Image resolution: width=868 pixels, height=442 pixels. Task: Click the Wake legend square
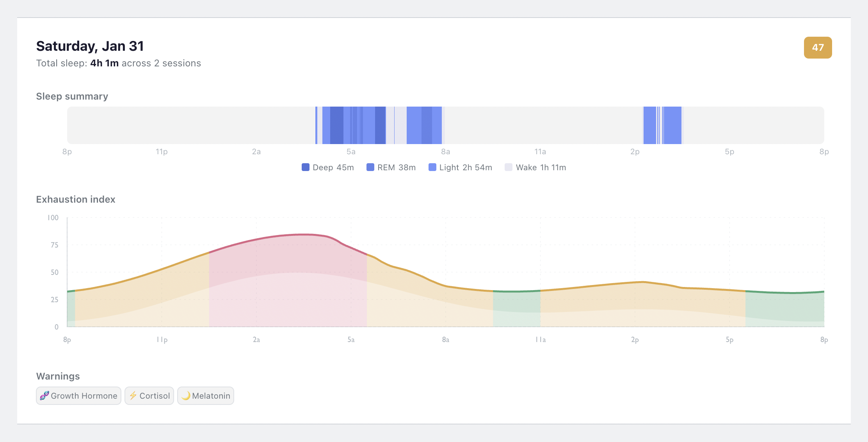click(508, 167)
